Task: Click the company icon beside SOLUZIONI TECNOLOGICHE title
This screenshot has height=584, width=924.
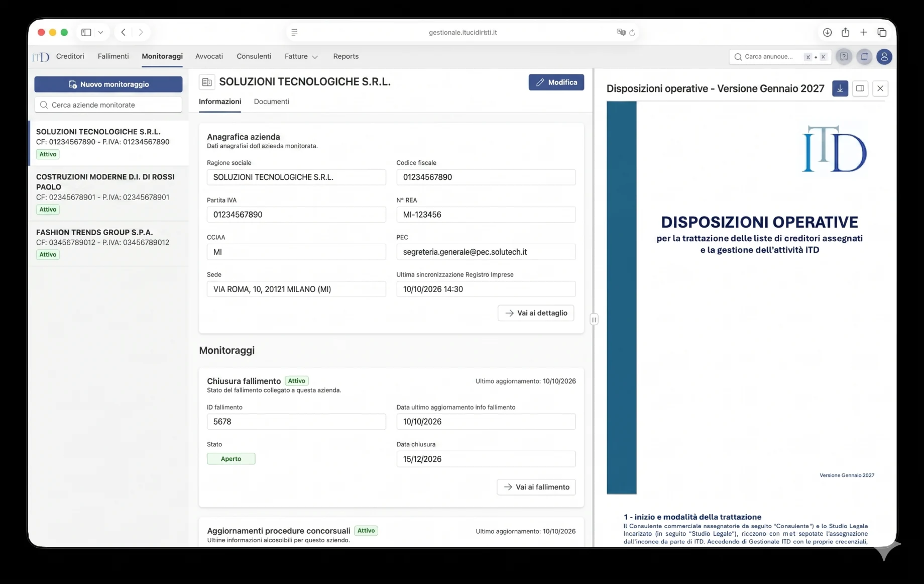Action: coord(207,82)
